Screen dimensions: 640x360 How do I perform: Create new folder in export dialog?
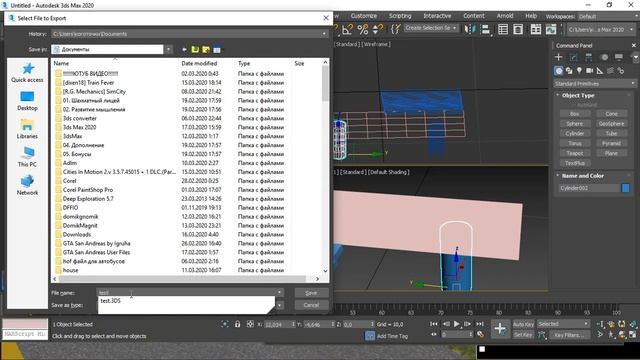[x=206, y=49]
